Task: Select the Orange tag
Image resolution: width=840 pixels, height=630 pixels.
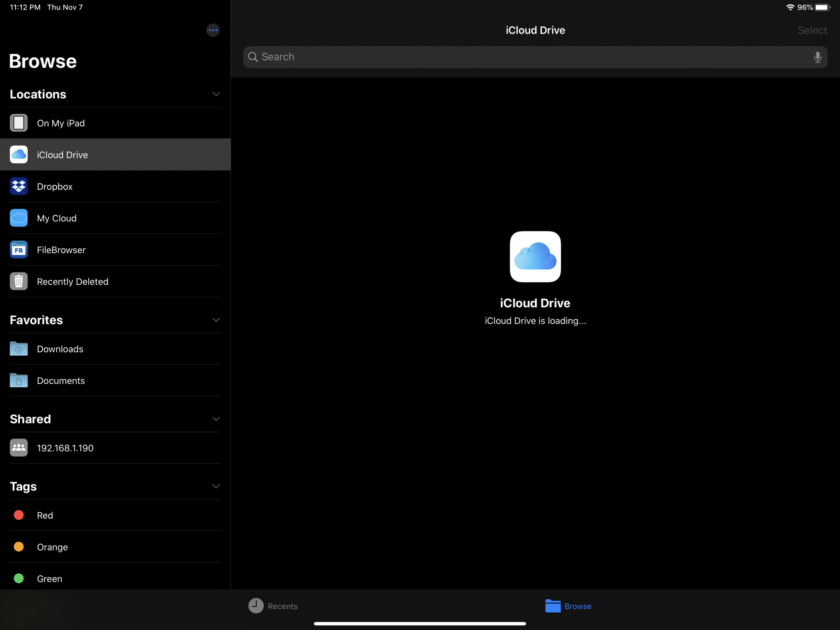Action: tap(52, 547)
